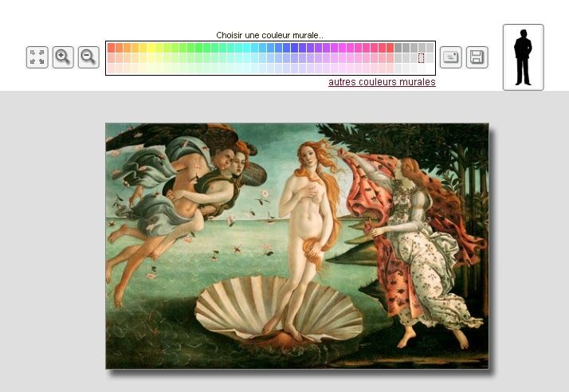Pick the saturated red swatch, top-left

(x=112, y=48)
